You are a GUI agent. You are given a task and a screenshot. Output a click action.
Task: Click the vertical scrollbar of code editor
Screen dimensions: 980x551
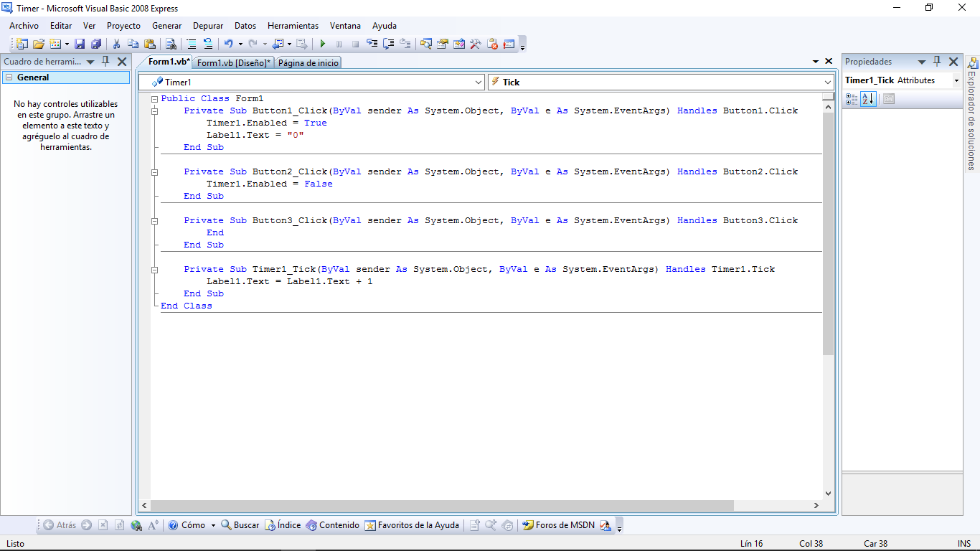[829, 234]
